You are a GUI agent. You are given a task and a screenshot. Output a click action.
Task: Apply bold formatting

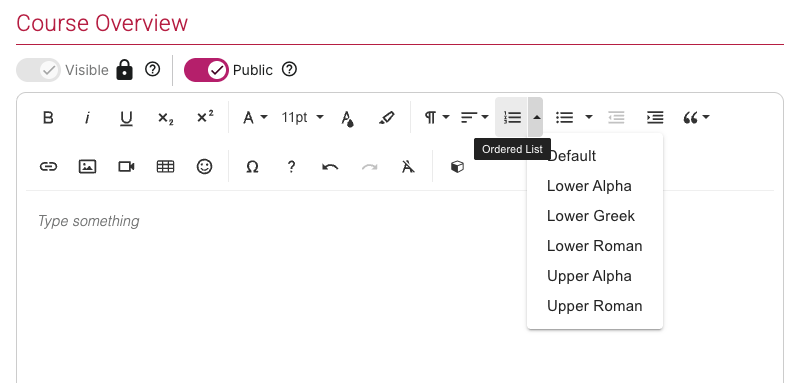[48, 118]
